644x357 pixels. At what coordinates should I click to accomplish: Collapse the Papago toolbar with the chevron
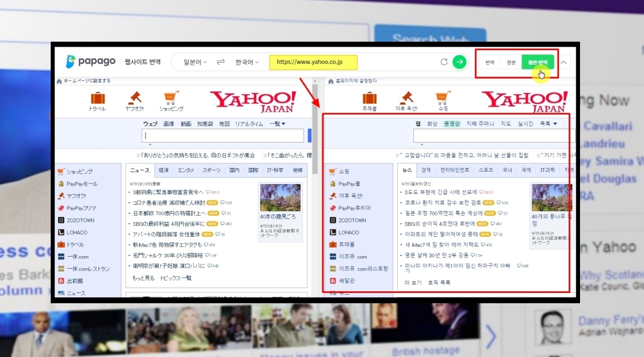click(564, 62)
